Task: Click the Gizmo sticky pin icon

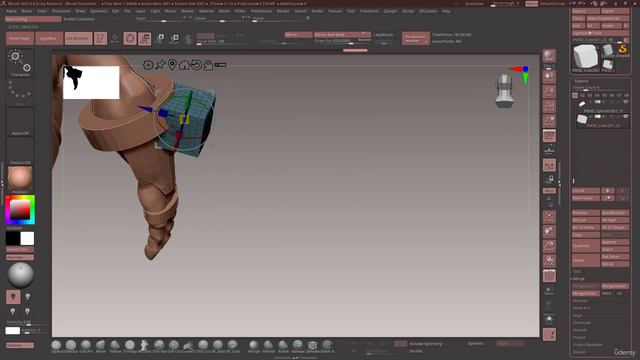Action: click(x=160, y=65)
